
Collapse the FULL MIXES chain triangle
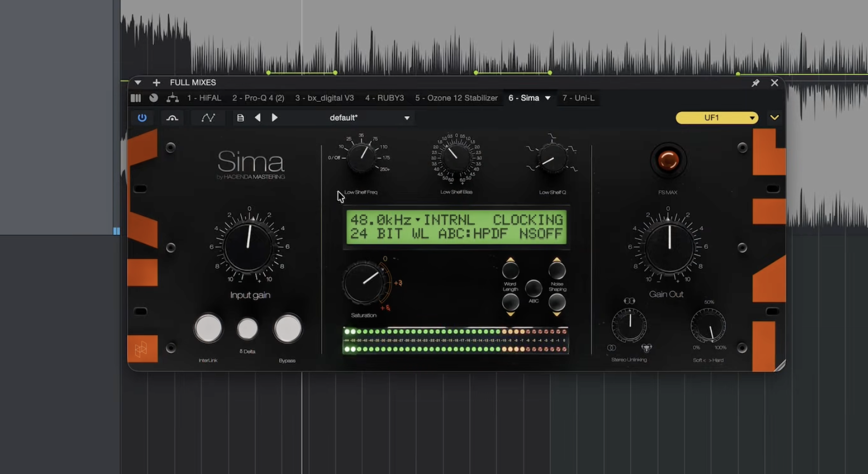[x=138, y=83]
